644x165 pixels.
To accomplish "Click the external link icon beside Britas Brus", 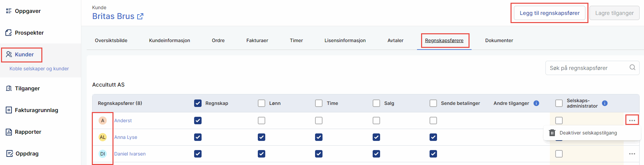I will 140,16.
